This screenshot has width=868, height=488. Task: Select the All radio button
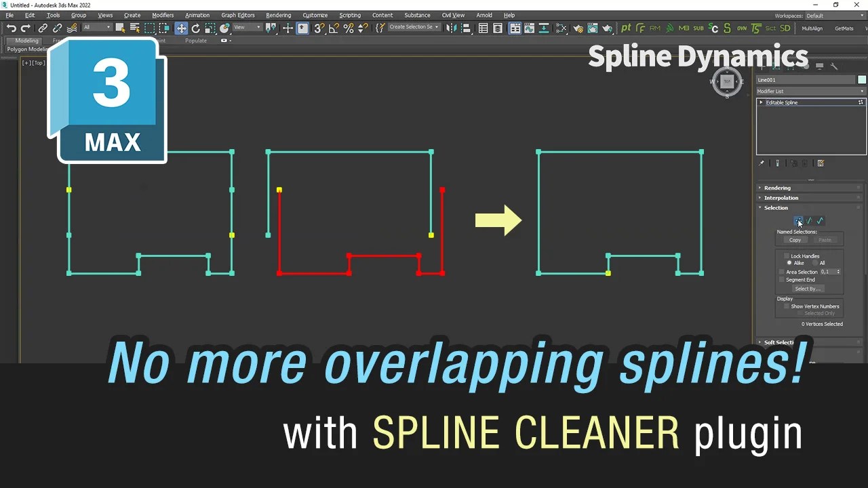(815, 263)
